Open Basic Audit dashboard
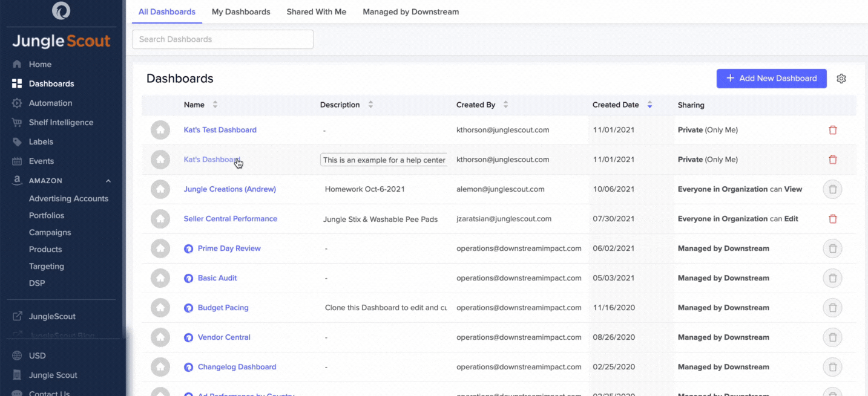The height and width of the screenshot is (396, 868). point(217,278)
